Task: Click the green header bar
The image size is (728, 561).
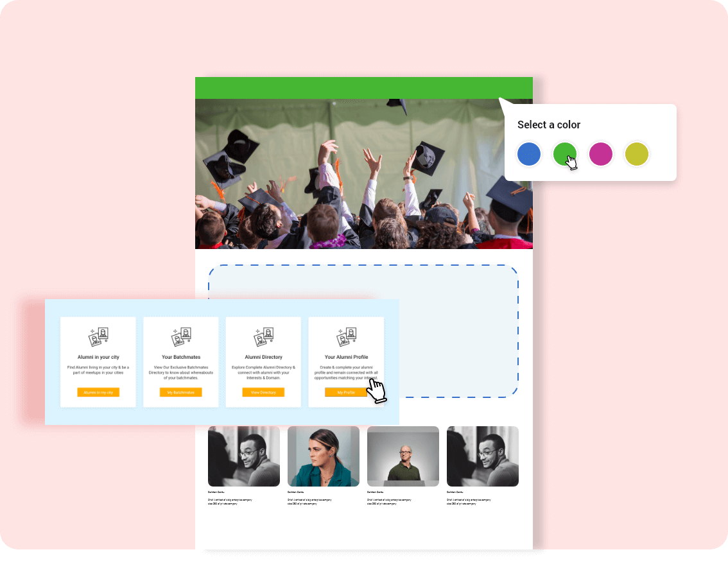Action: pyautogui.click(x=363, y=88)
